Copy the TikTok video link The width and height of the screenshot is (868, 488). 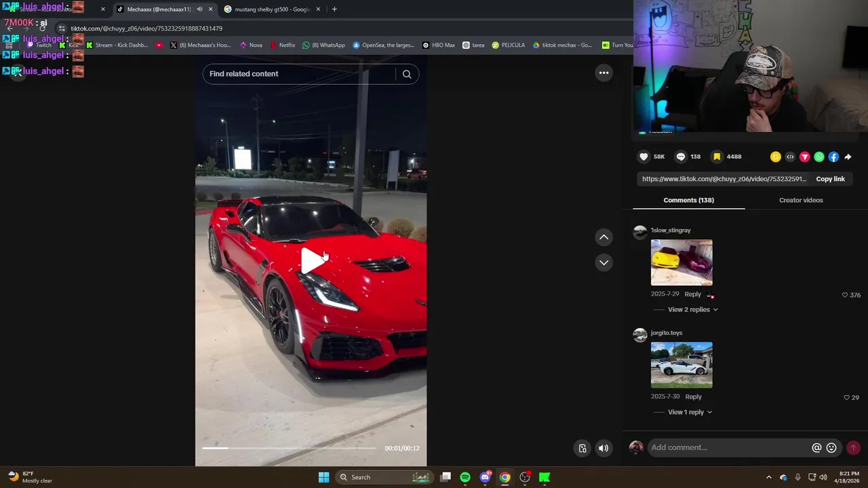830,179
